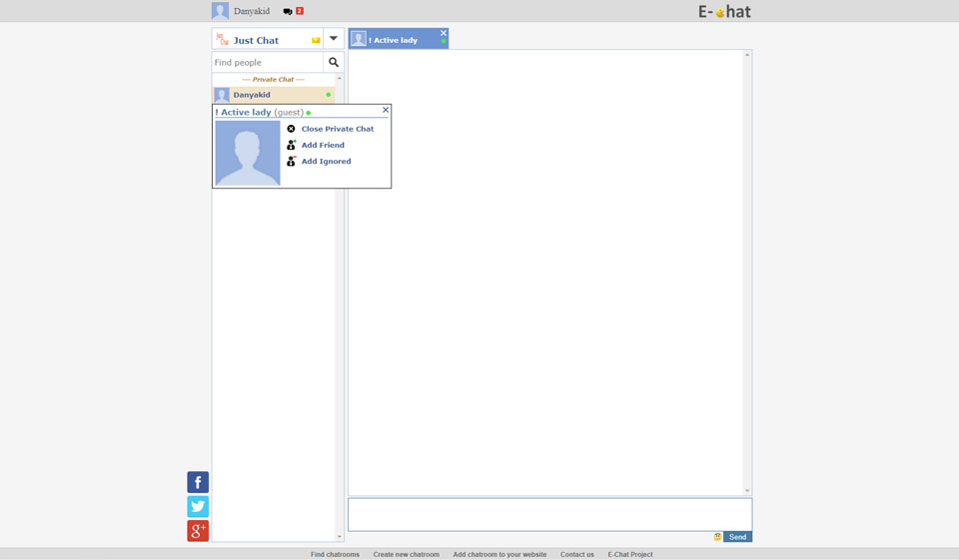959x560 pixels.
Task: Close the Active lady chat tab
Action: coord(444,33)
